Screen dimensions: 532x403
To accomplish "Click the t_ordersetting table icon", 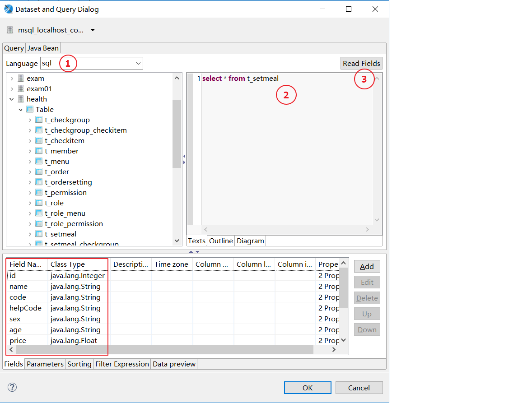I will (39, 182).
